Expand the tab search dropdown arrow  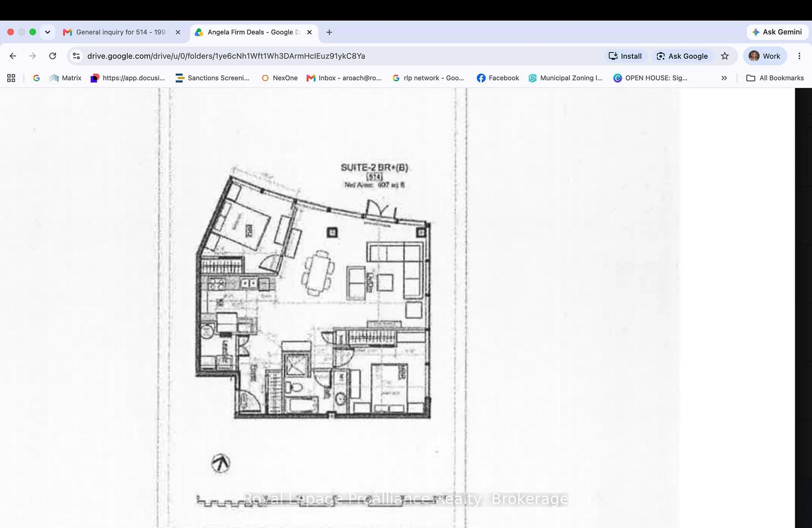47,32
